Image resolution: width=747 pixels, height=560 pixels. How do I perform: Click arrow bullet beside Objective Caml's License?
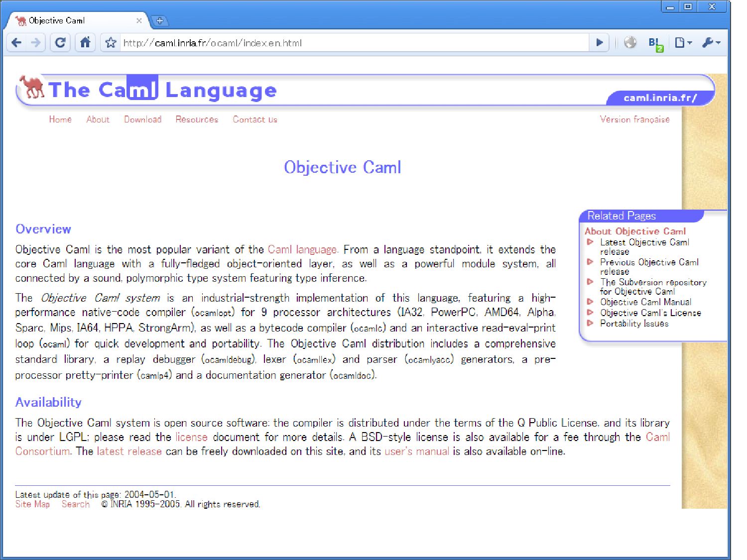(590, 313)
